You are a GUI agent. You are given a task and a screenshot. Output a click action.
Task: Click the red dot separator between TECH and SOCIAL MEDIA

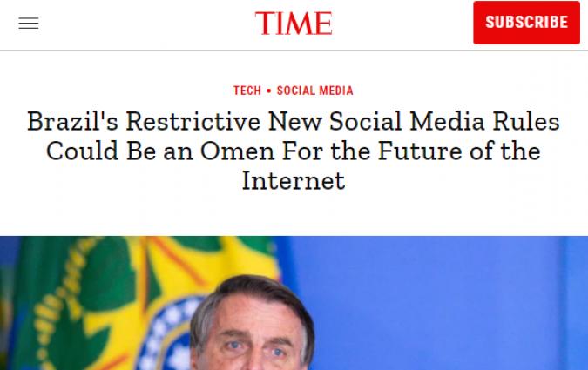269,91
